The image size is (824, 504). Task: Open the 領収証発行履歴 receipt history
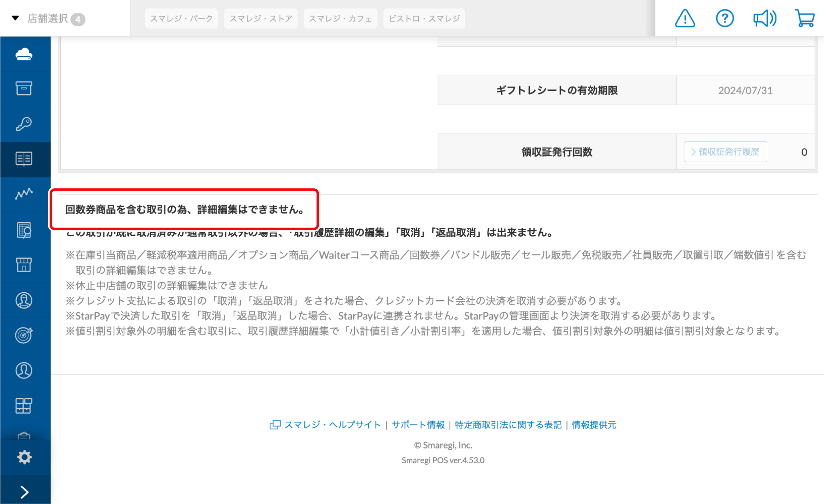coord(725,152)
